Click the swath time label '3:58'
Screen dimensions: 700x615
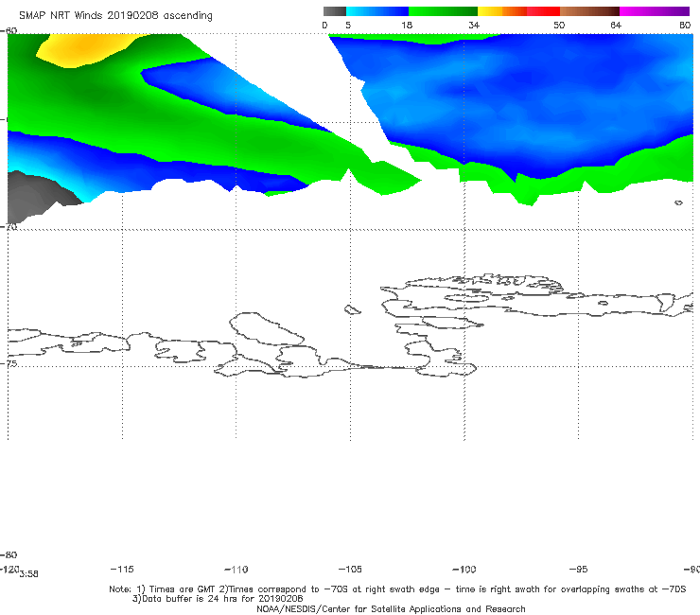(x=28, y=574)
